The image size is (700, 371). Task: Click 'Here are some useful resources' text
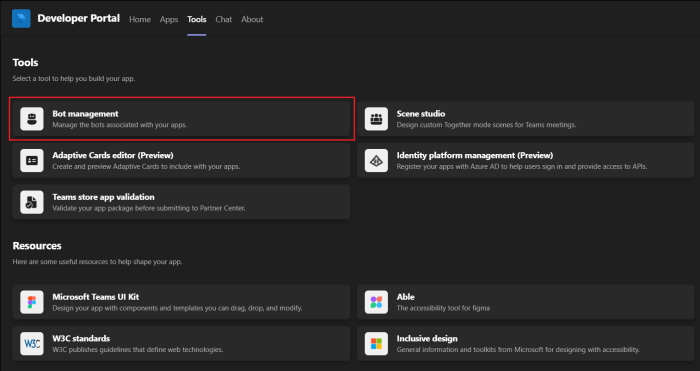tap(97, 262)
